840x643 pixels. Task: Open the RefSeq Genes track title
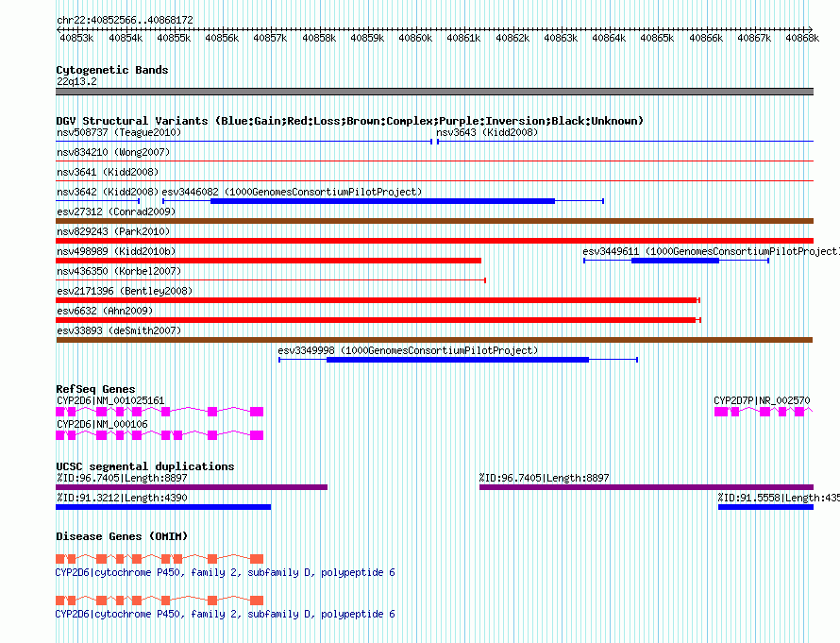click(x=96, y=389)
